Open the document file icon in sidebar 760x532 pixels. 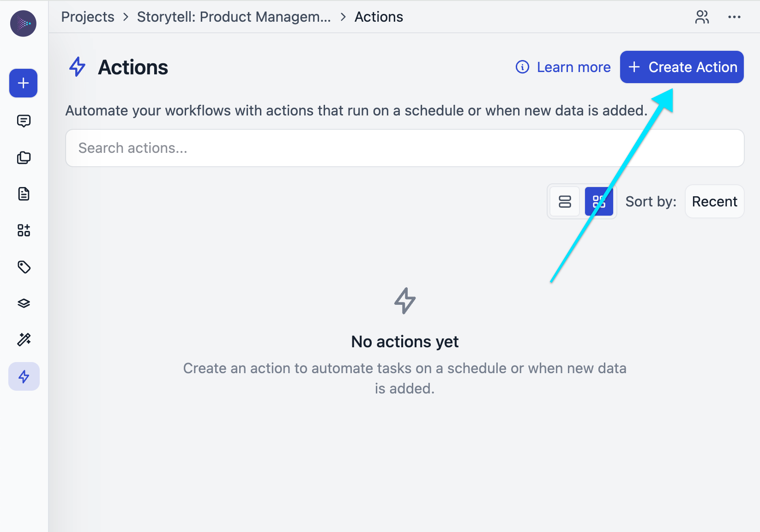point(24,194)
